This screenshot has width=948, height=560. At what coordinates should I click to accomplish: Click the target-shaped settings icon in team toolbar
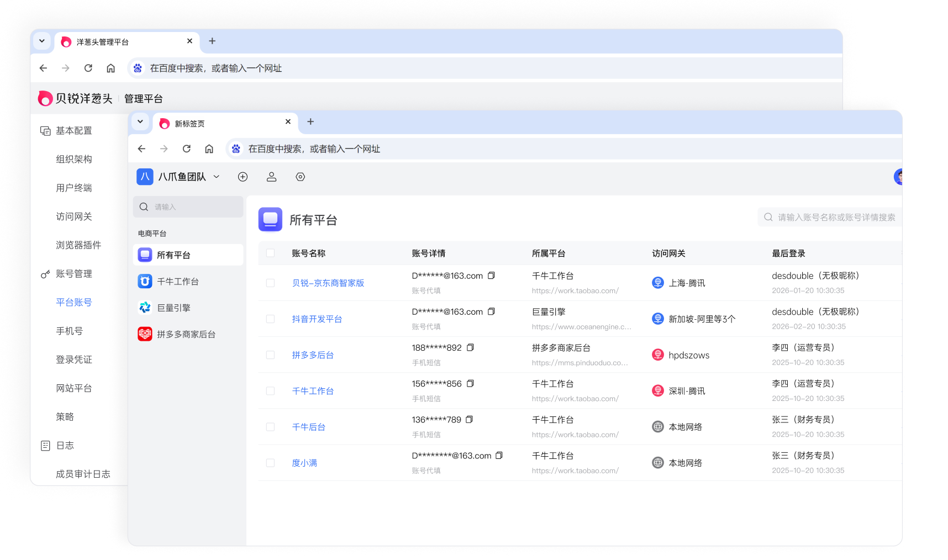point(300,177)
